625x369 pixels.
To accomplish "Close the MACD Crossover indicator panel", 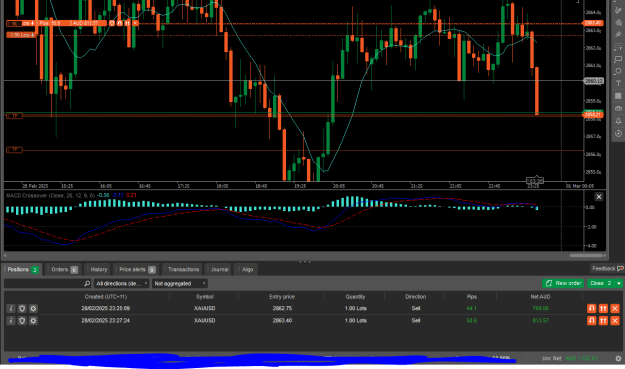I will (599, 196).
